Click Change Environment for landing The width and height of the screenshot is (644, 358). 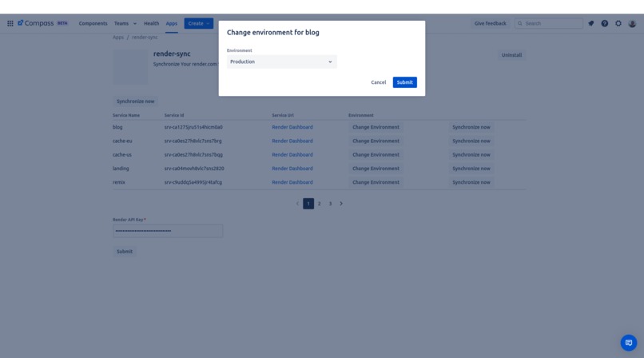click(376, 169)
